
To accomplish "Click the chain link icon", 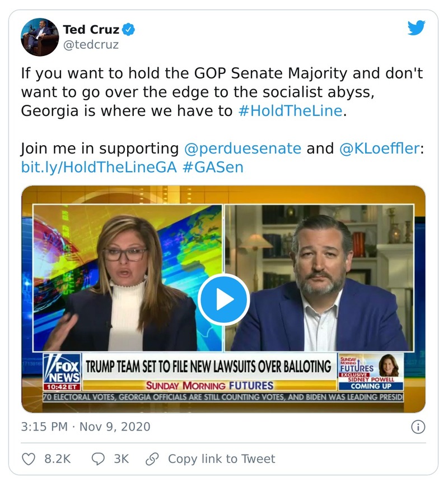I will [x=151, y=459].
